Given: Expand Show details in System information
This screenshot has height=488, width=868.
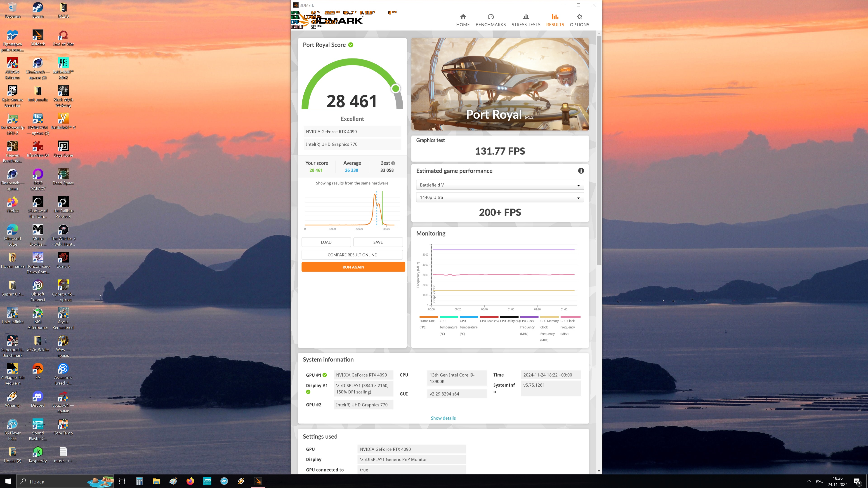Looking at the screenshot, I should 443,418.
